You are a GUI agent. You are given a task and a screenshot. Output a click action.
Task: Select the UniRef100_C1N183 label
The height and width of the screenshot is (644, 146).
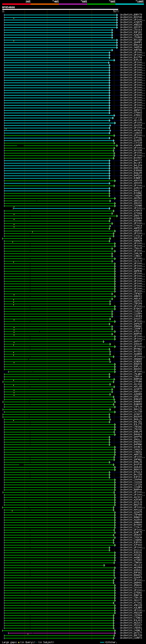click(x=131, y=133)
